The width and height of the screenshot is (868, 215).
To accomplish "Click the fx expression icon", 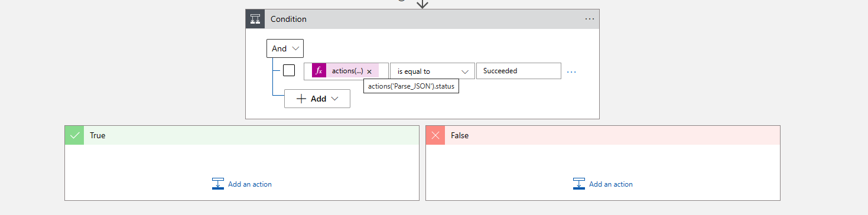I will tap(319, 71).
